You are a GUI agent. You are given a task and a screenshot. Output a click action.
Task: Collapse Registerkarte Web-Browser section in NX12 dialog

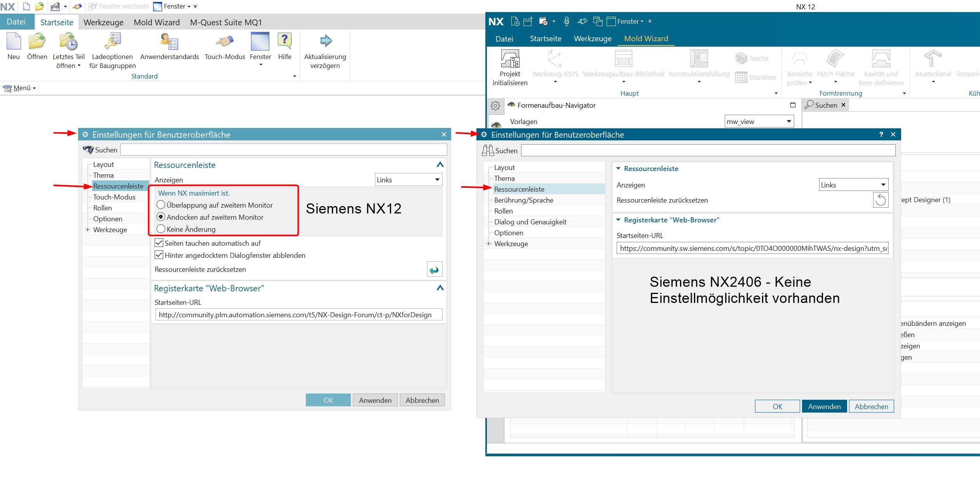click(x=440, y=288)
